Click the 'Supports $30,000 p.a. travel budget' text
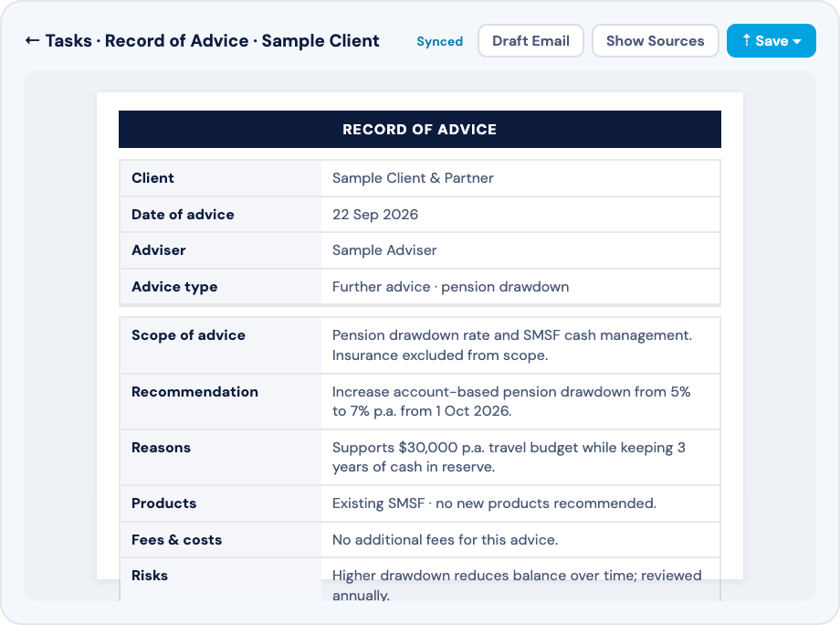Screen dimensions: 840x625 tap(456, 448)
